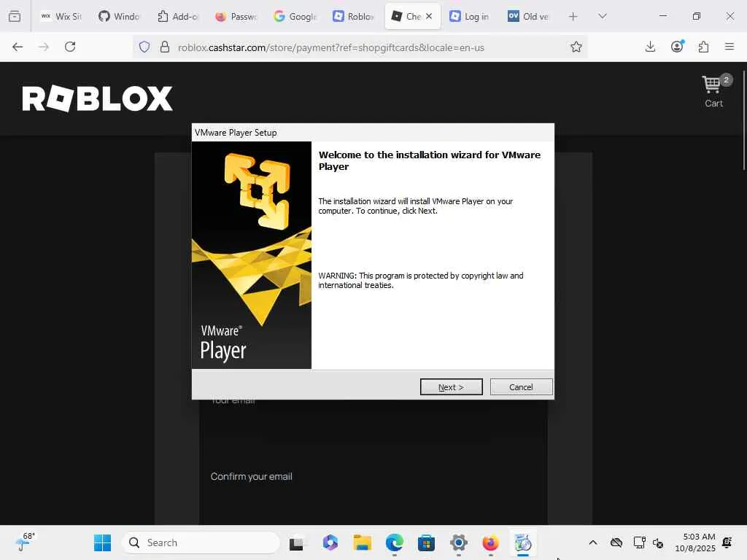The width and height of the screenshot is (747, 560).
Task: Open the weather widget showing 68°
Action: [x=25, y=542]
